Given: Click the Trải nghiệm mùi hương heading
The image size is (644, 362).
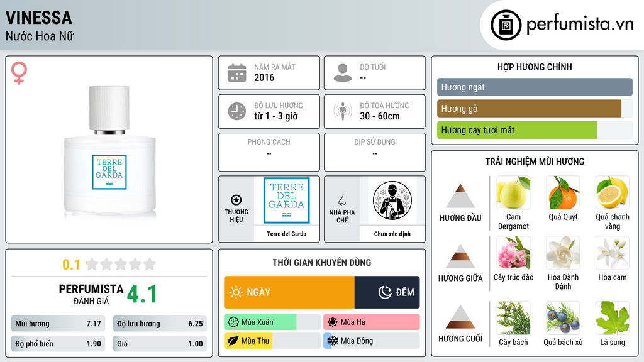Looking at the screenshot, I should click(x=535, y=162).
